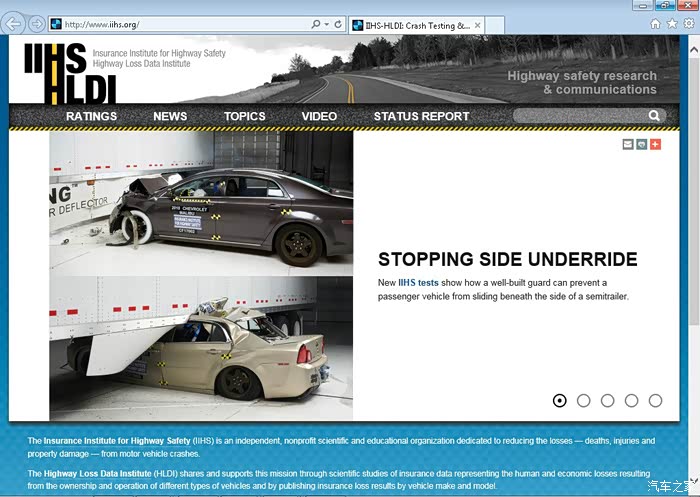
Task: Select the third slideshow dot
Action: coord(608,401)
